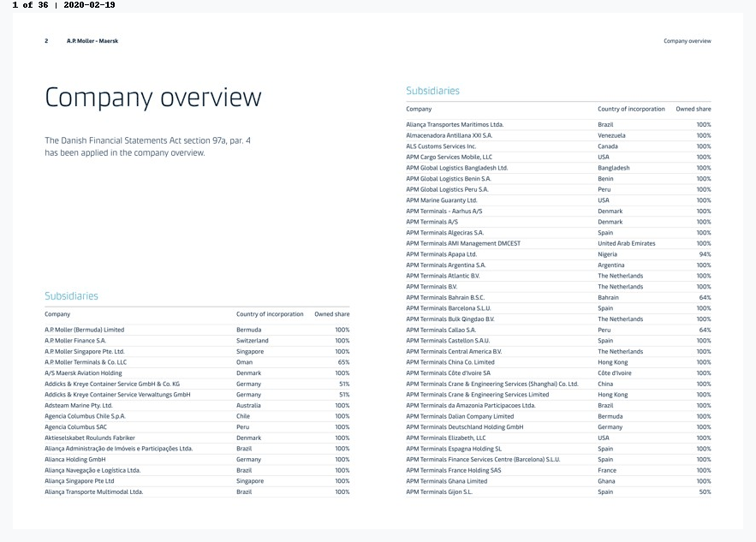Click 'Aliança Navegação e Logística Ltda.'
The image size is (756, 542).
[92, 470]
